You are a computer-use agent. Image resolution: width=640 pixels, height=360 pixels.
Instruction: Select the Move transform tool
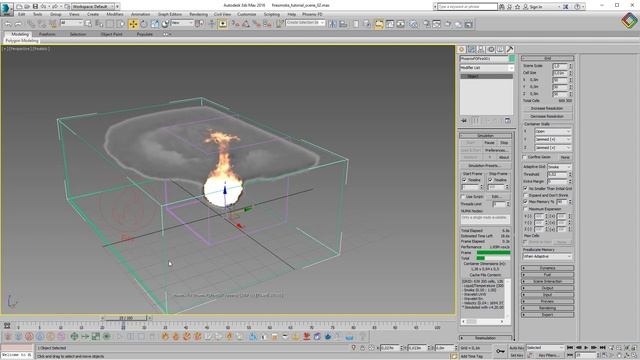coord(133,24)
